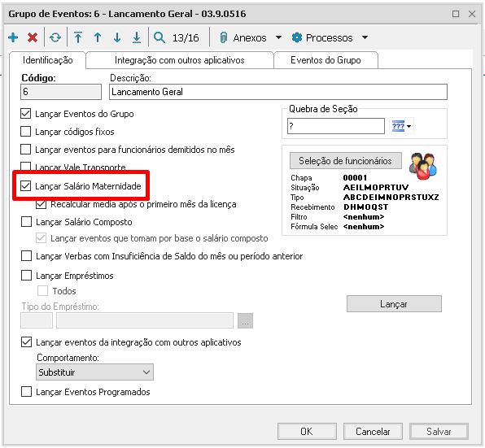
Task: Enable Lançar Salário Composto checkbox
Action: pos(26,221)
